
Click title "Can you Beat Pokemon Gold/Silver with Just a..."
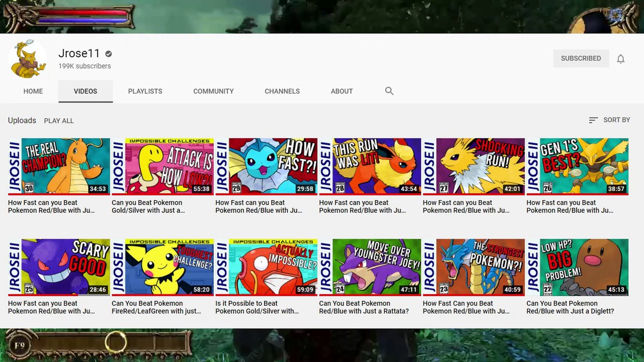coord(148,207)
